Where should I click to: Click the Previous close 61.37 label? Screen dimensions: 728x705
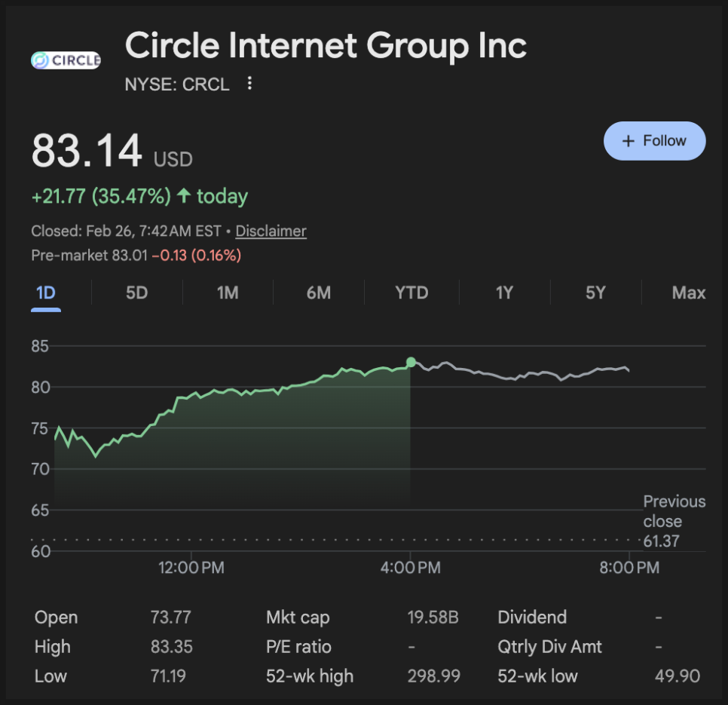click(x=674, y=521)
